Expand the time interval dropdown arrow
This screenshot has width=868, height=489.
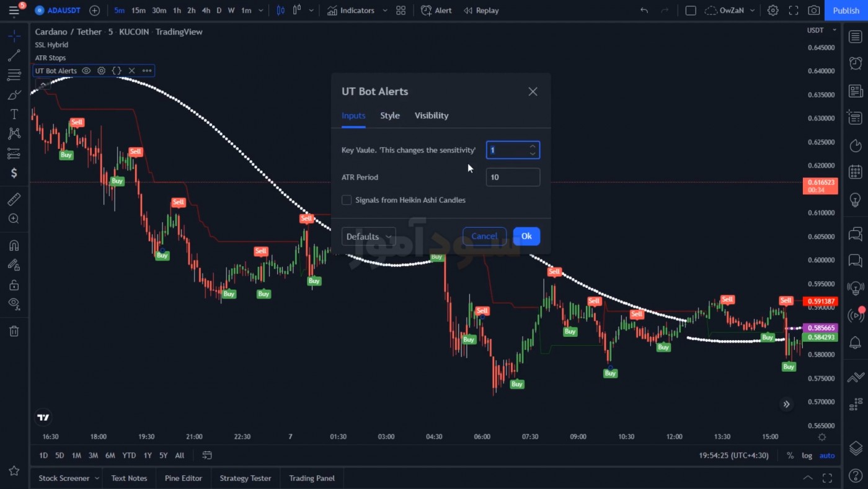click(260, 11)
